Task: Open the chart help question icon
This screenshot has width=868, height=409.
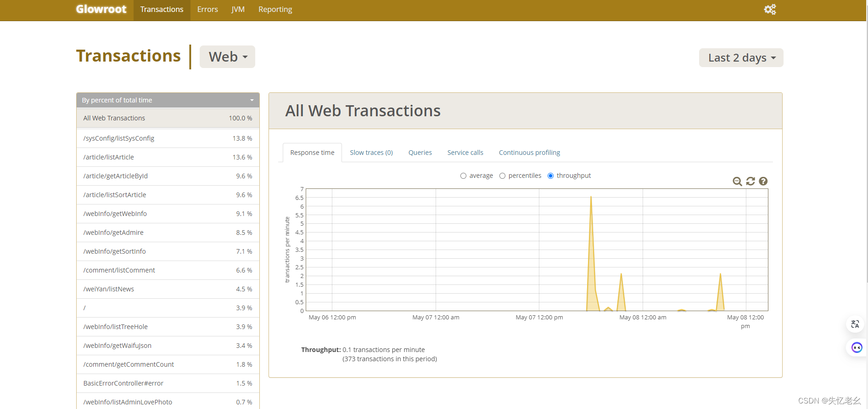Action: click(763, 182)
